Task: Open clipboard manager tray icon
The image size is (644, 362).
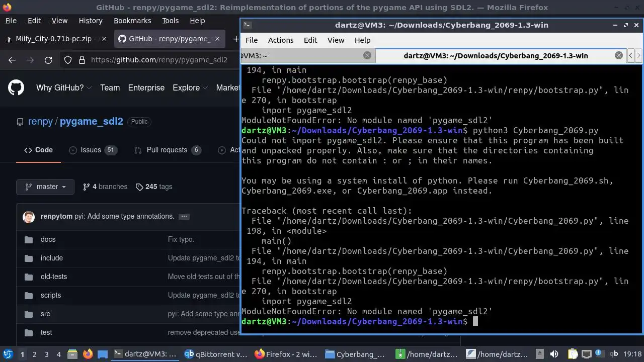Action: tap(573, 354)
